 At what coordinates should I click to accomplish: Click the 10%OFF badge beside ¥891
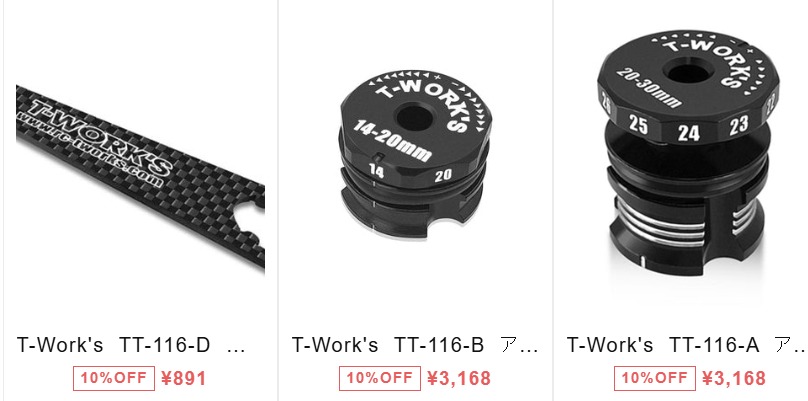point(114,378)
